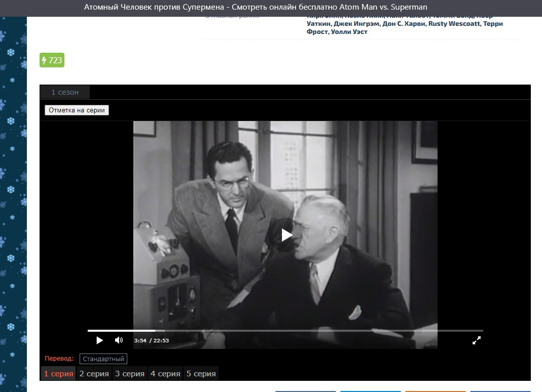
Task: Click the play button in player controls
Action: click(99, 340)
